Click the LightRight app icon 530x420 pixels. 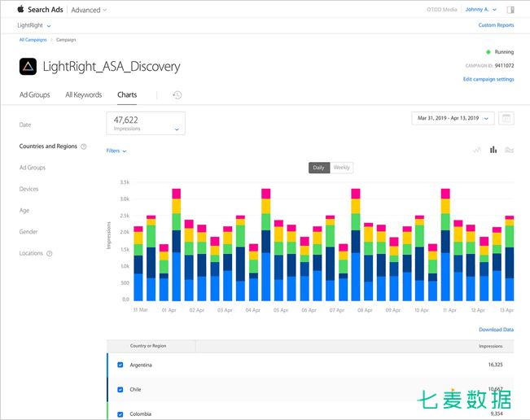28,66
